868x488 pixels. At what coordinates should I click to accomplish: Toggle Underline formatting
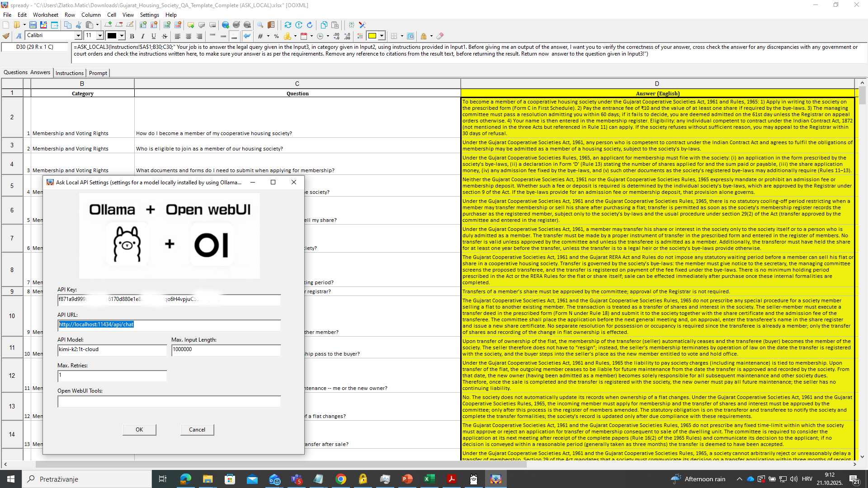point(154,36)
